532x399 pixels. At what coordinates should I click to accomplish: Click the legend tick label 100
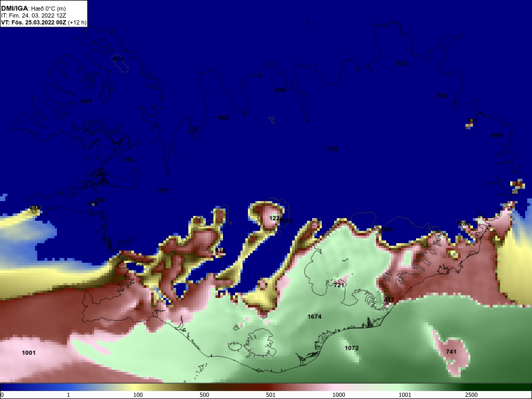(x=138, y=395)
